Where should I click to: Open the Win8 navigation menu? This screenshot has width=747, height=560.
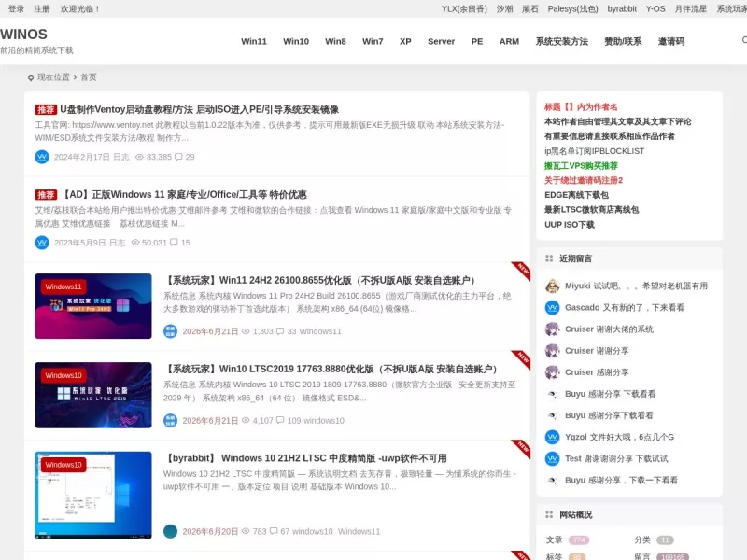(x=335, y=41)
